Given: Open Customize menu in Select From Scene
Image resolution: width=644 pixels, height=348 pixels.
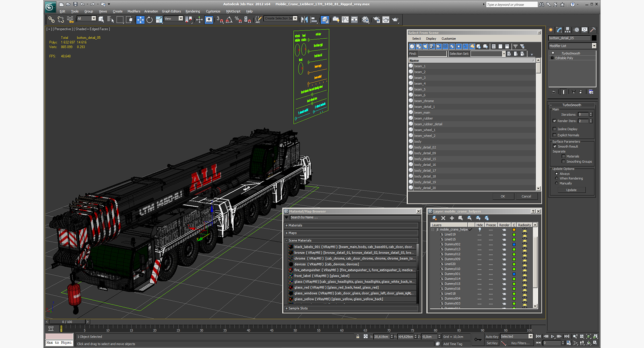Looking at the screenshot, I should (449, 39).
